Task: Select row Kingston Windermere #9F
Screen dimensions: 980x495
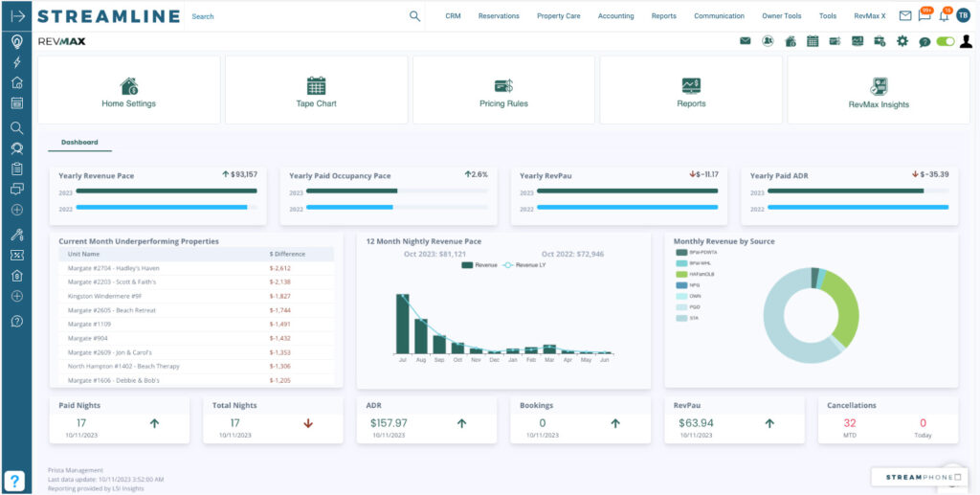Action: click(x=196, y=296)
